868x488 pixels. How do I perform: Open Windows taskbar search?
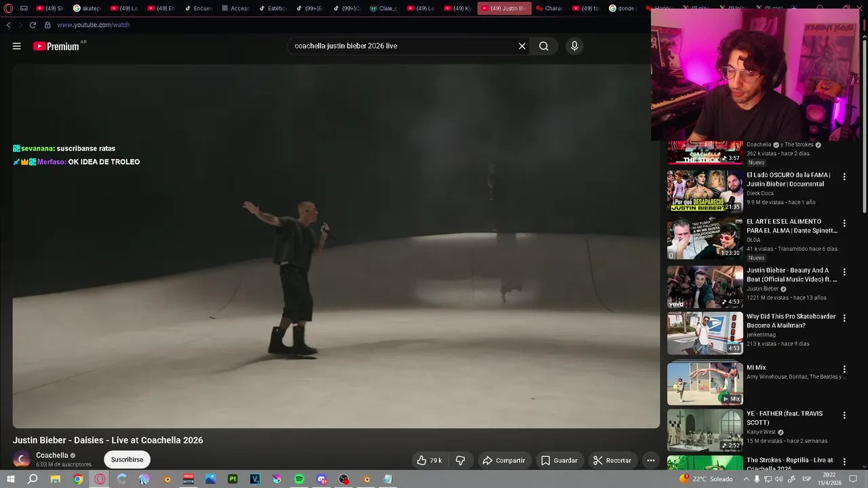[x=33, y=479]
